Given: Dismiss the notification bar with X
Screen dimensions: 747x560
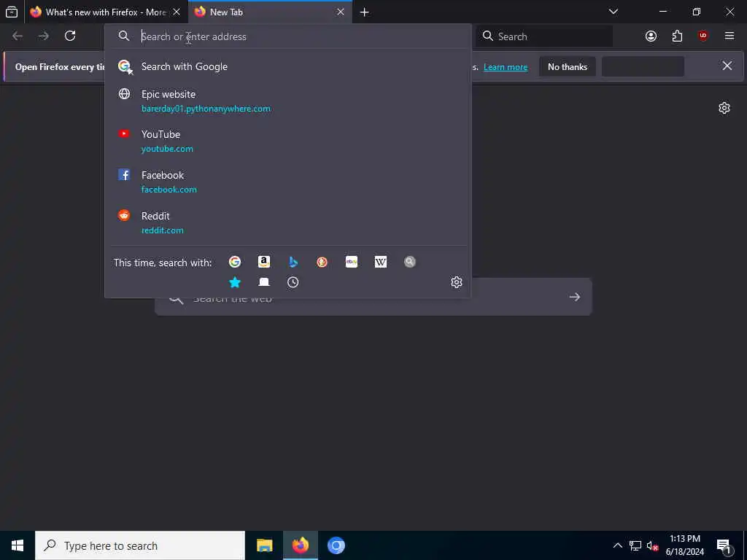Looking at the screenshot, I should 727,66.
